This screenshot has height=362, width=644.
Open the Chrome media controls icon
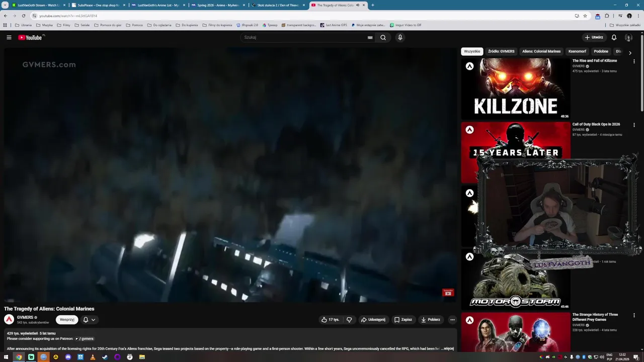[620, 16]
